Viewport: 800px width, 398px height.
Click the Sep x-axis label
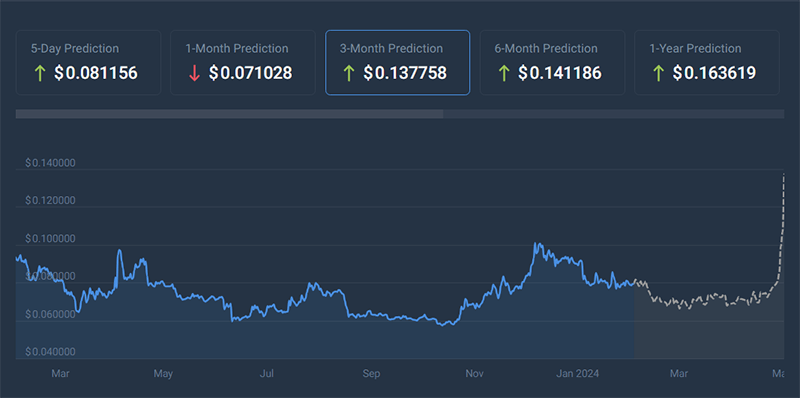[x=371, y=374]
